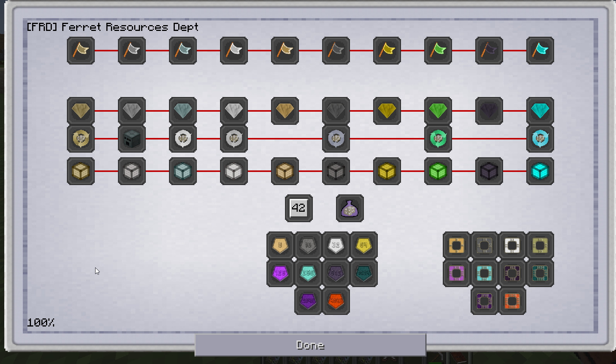
Task: Open the white gem quest
Action: click(234, 111)
